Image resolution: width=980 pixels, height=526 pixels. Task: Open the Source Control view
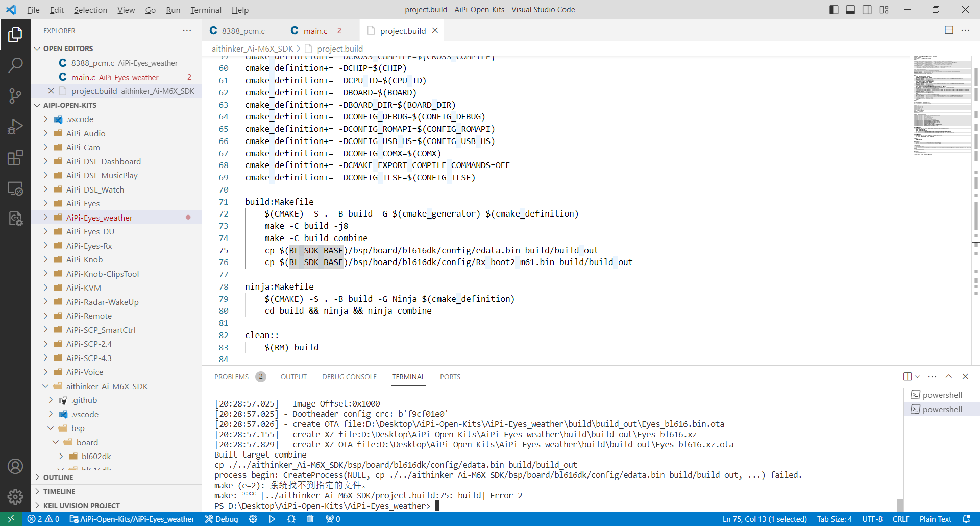click(15, 95)
